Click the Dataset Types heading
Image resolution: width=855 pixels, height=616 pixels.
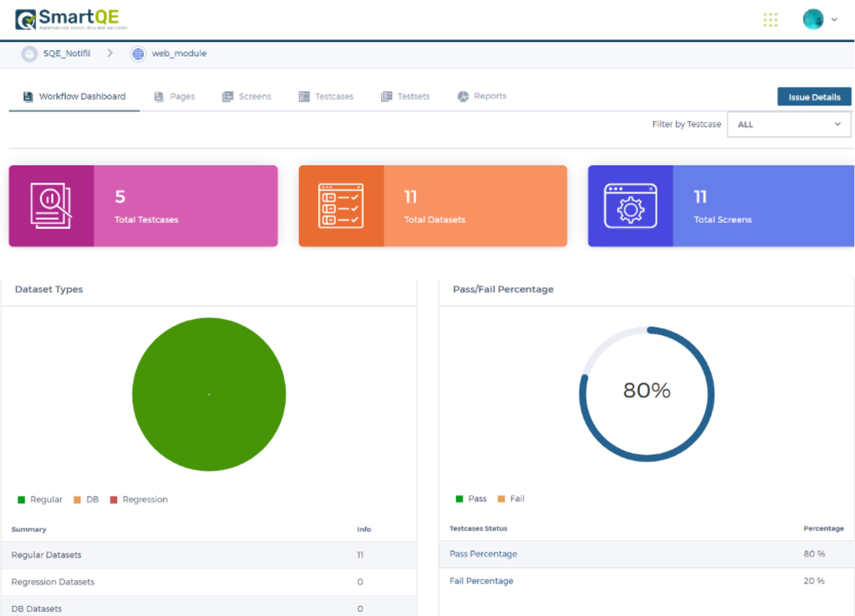tap(49, 289)
